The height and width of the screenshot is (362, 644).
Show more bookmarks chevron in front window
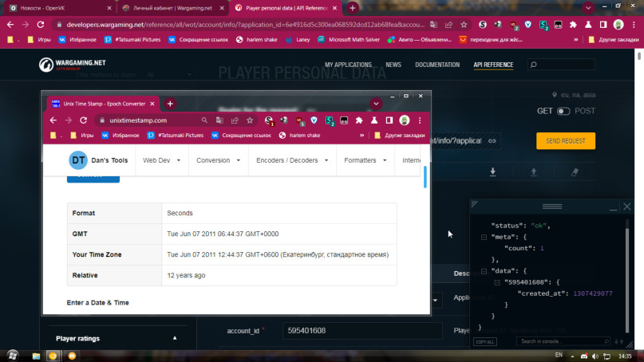point(362,136)
